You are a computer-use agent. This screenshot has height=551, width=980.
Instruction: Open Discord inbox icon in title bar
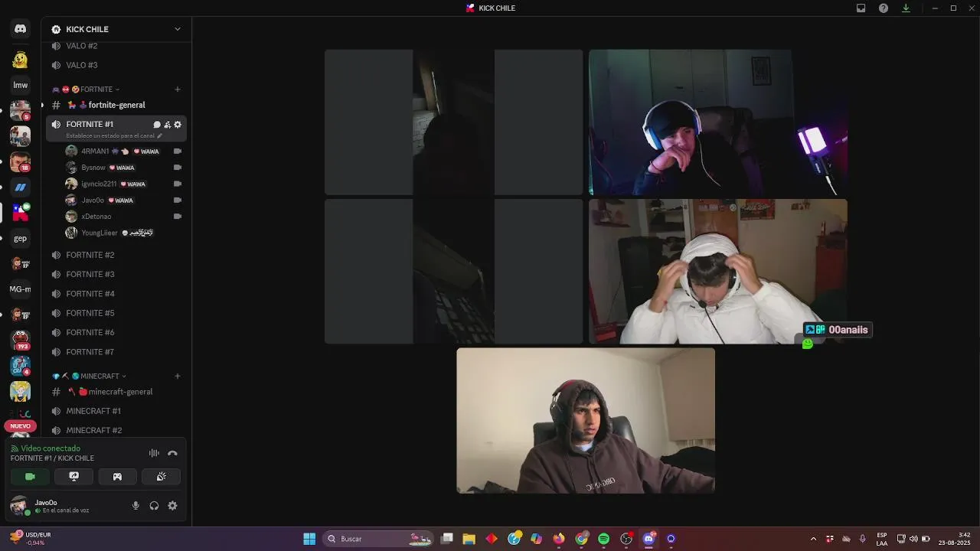(861, 8)
